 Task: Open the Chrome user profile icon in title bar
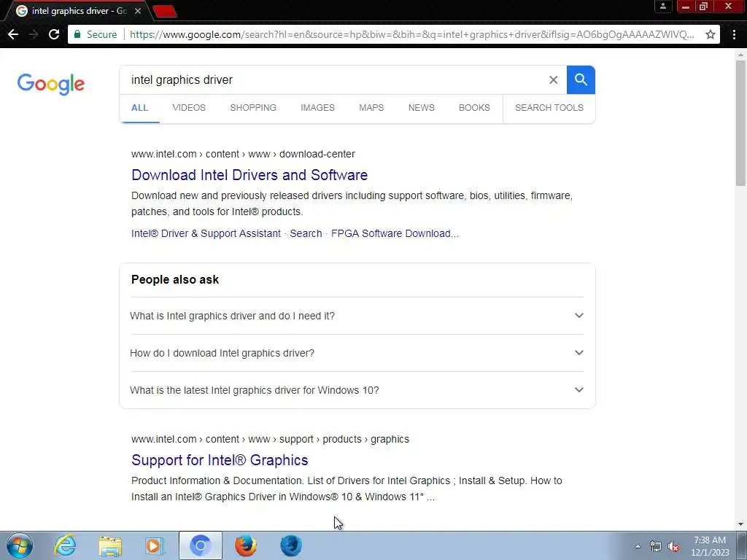pos(662,6)
